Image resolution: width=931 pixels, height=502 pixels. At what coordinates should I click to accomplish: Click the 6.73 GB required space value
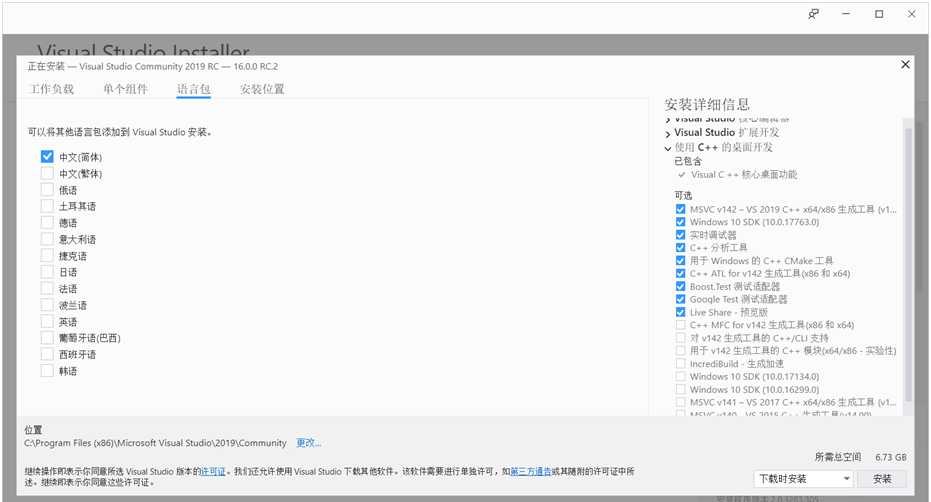[891, 457]
